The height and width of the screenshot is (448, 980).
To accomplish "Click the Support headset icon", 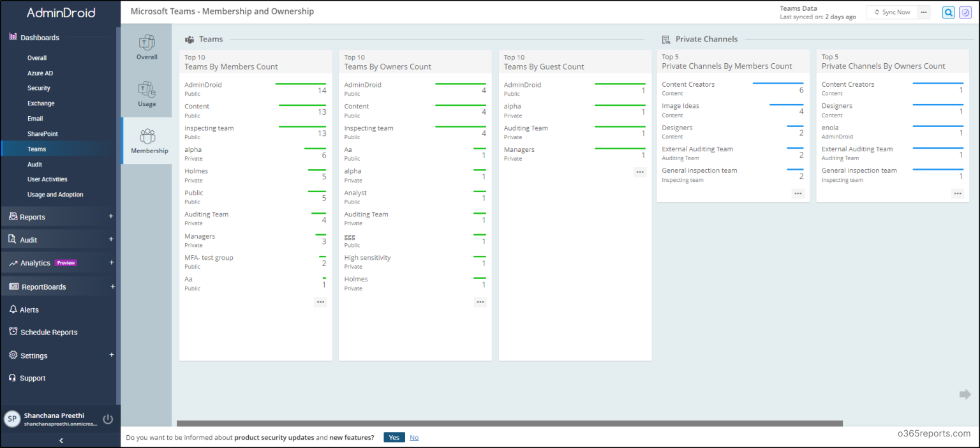I will (13, 378).
